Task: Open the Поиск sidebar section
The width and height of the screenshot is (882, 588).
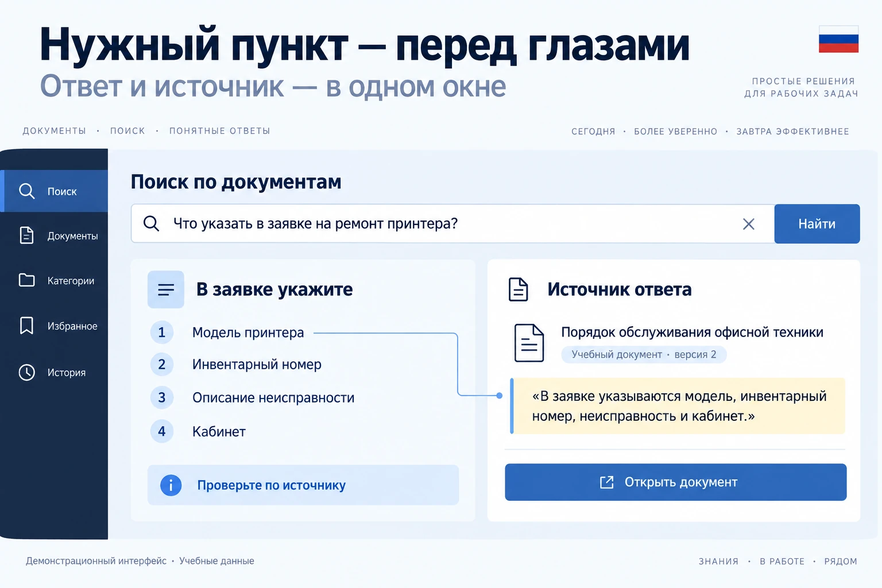Action: coord(54,191)
